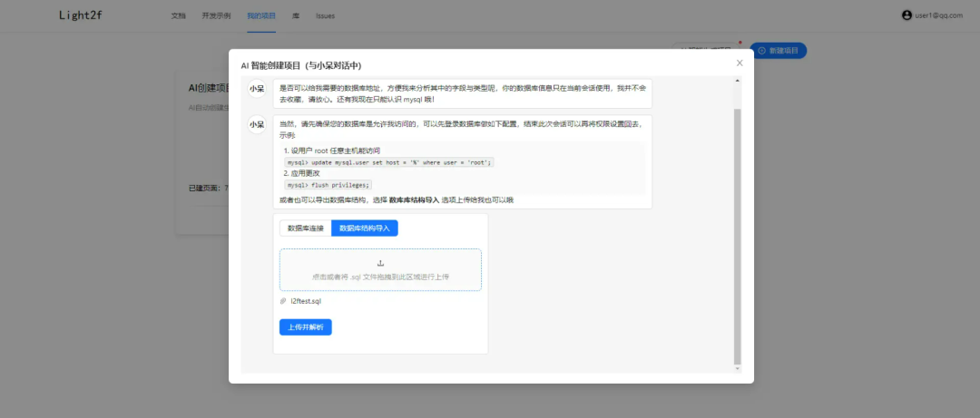Click second 小呆 avatar
This screenshot has height=418, width=980.
[x=257, y=124]
